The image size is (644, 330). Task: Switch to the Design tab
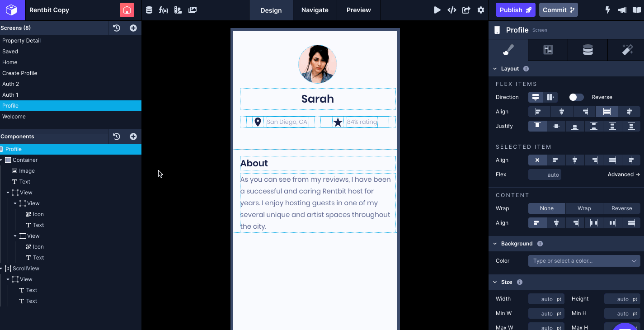coord(271,10)
